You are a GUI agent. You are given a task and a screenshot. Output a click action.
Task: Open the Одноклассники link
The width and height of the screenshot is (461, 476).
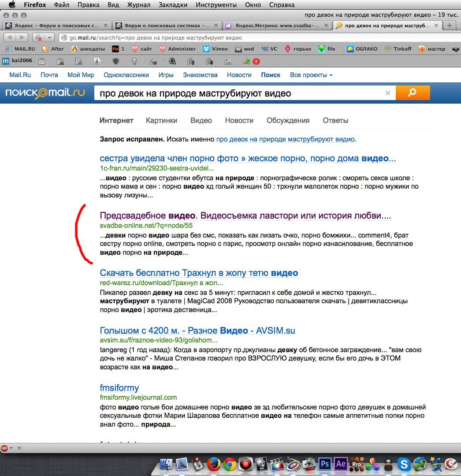point(126,75)
